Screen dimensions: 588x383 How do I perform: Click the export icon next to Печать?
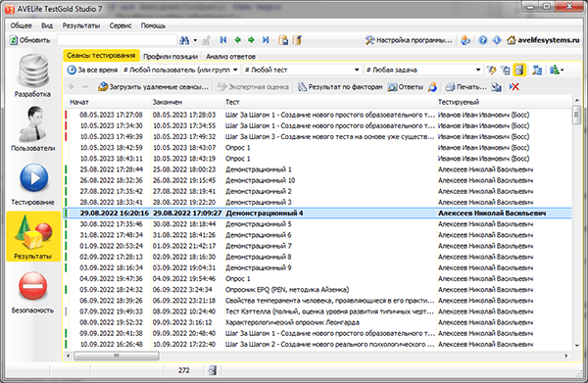(496, 87)
